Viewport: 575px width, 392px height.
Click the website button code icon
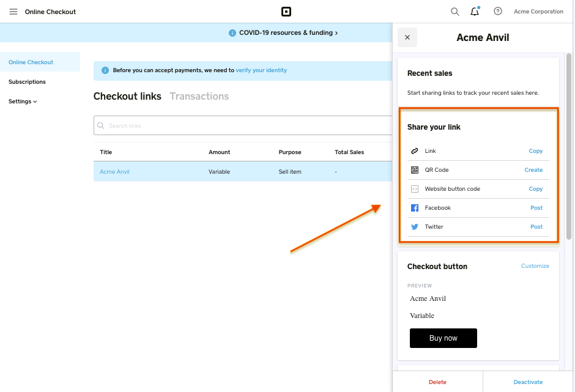(415, 189)
